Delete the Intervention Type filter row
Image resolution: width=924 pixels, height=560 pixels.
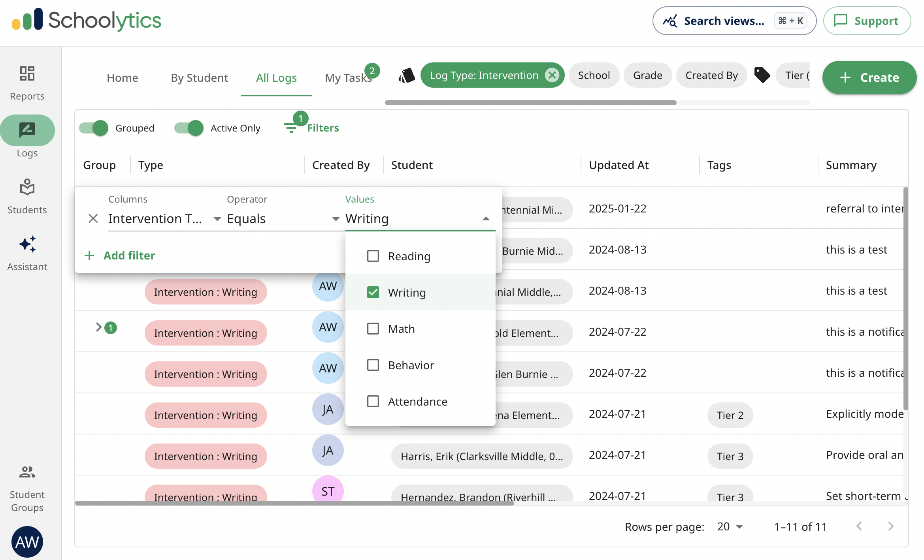[x=93, y=218]
